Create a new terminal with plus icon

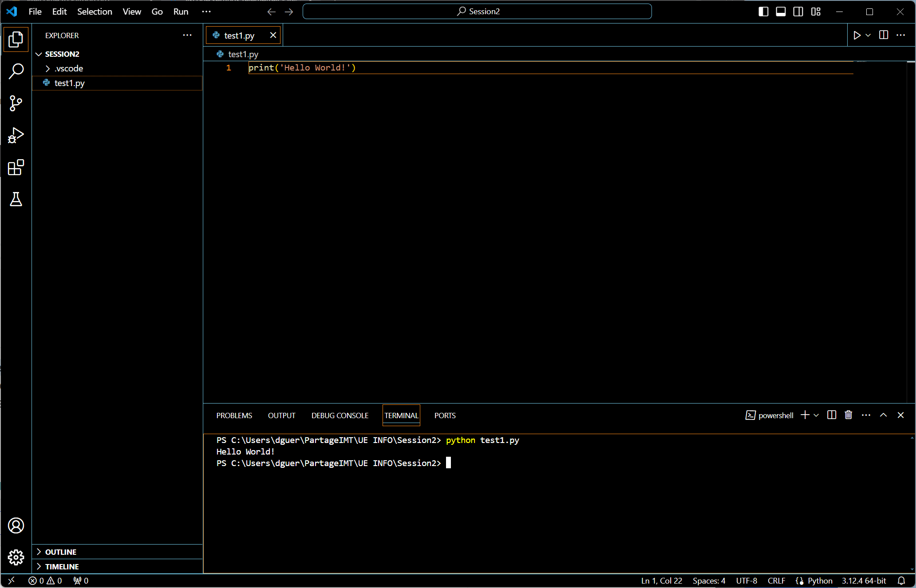tap(805, 415)
